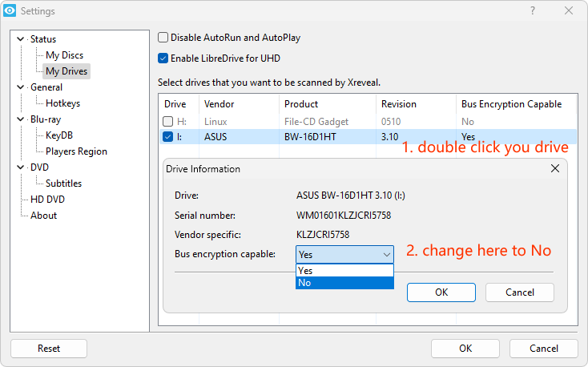Click the Xreveal eye icon in title bar

(x=10, y=11)
